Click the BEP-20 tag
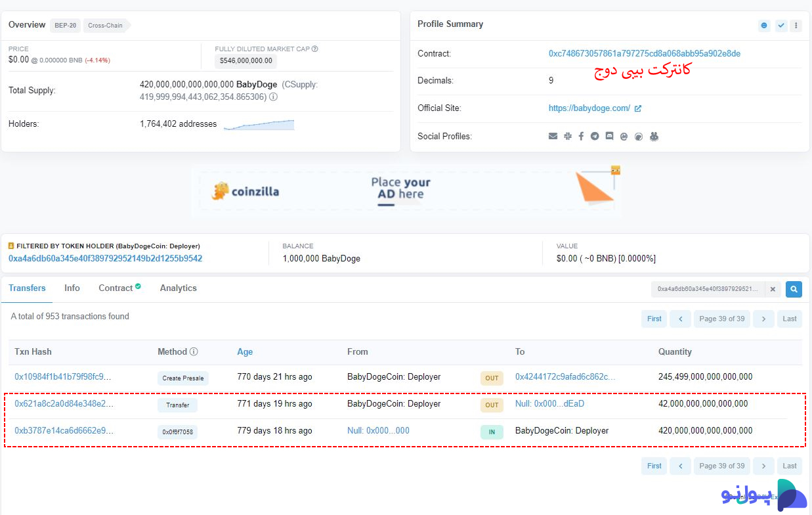Viewport: 812px width, 515px height. tap(66, 26)
